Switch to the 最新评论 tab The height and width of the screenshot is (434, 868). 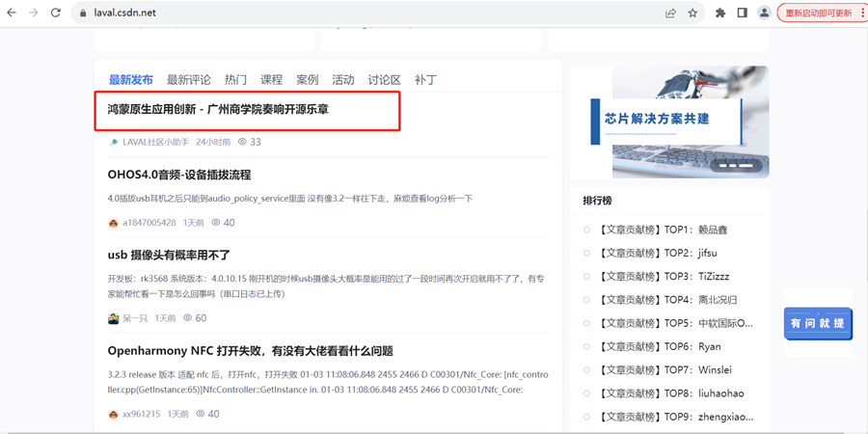(188, 80)
